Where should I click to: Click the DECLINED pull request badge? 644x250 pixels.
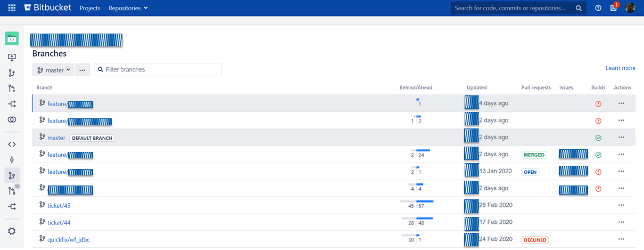535,240
